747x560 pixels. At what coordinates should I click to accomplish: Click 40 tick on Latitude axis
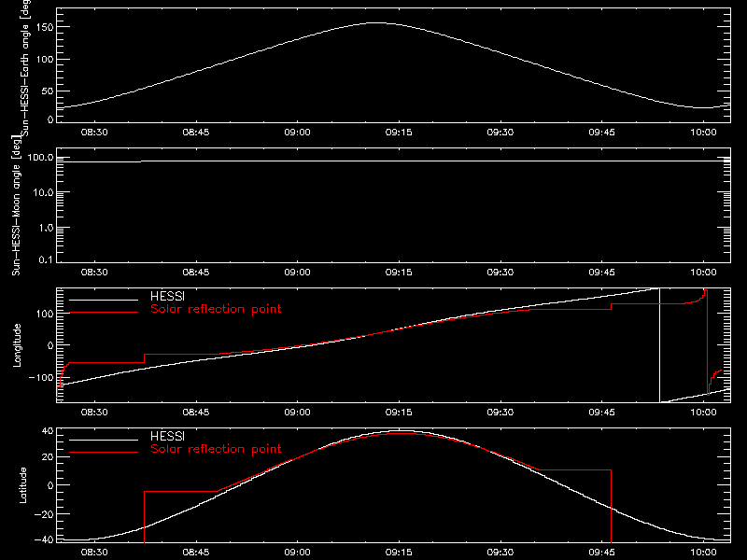(x=48, y=431)
